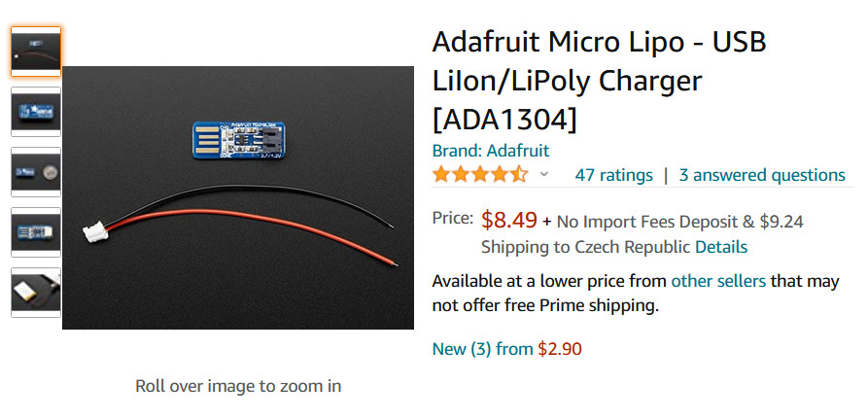Select the third thumbnail with coin comparison
The image size is (868, 420).
[x=36, y=171]
